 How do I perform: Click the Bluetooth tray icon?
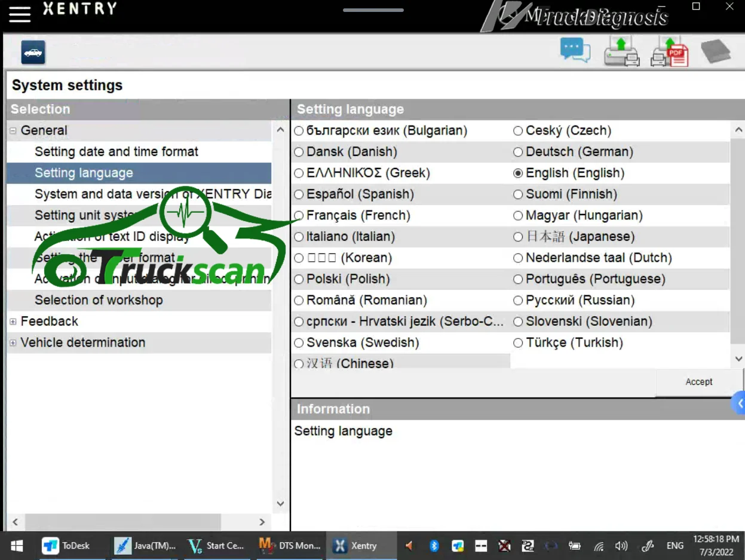434,546
